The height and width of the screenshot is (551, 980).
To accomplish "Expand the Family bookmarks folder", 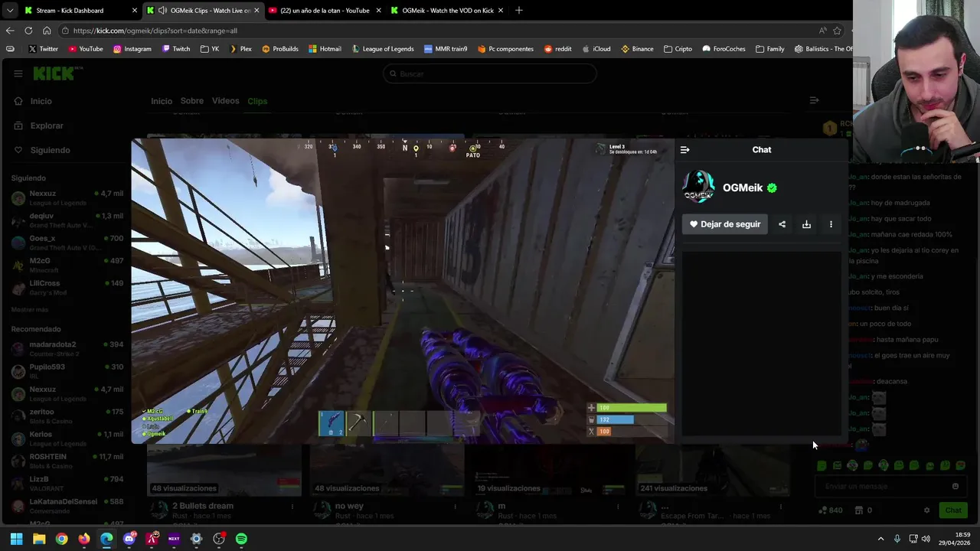I will pos(769,48).
